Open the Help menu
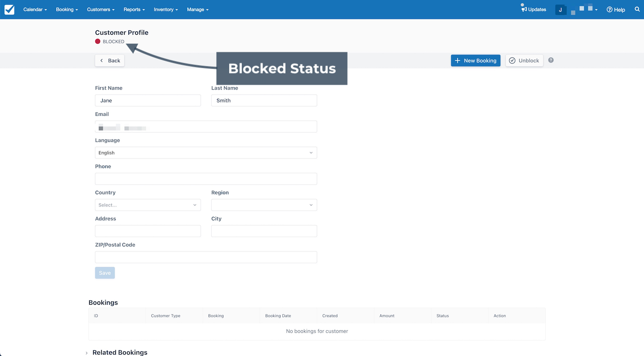The image size is (644, 356). [x=616, y=9]
